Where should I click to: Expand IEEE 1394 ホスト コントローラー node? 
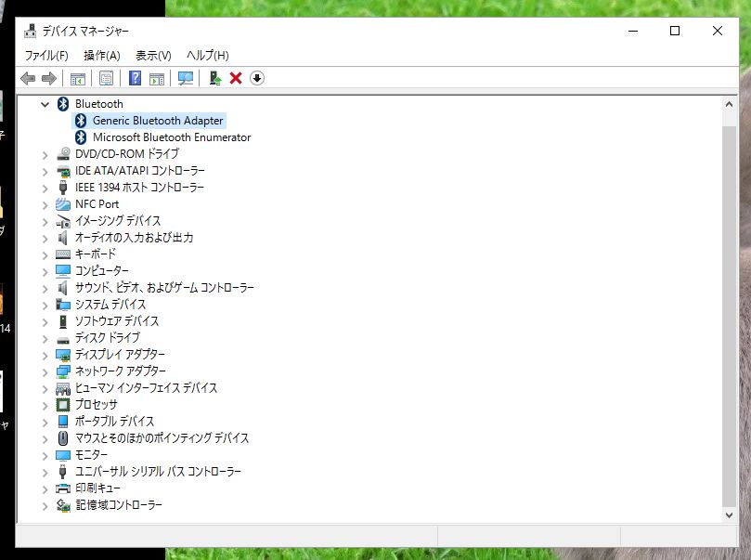[x=45, y=189]
